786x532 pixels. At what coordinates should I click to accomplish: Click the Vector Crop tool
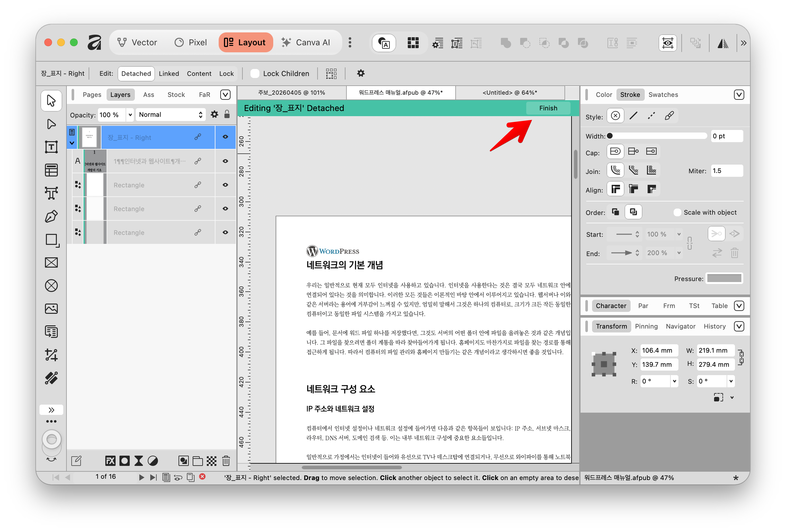51,355
